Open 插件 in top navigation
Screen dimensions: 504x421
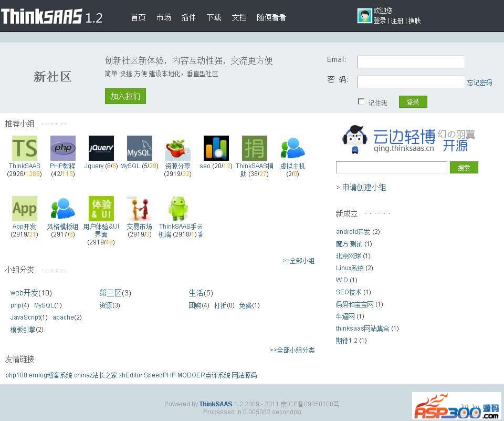[x=188, y=17]
